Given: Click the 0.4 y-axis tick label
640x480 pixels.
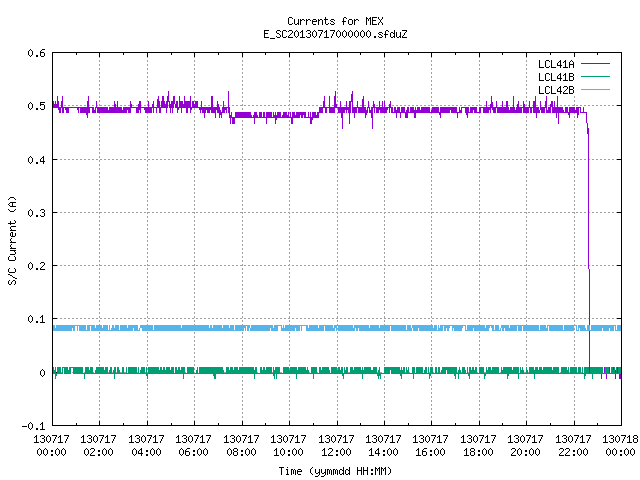Looking at the screenshot, I should tap(36, 160).
